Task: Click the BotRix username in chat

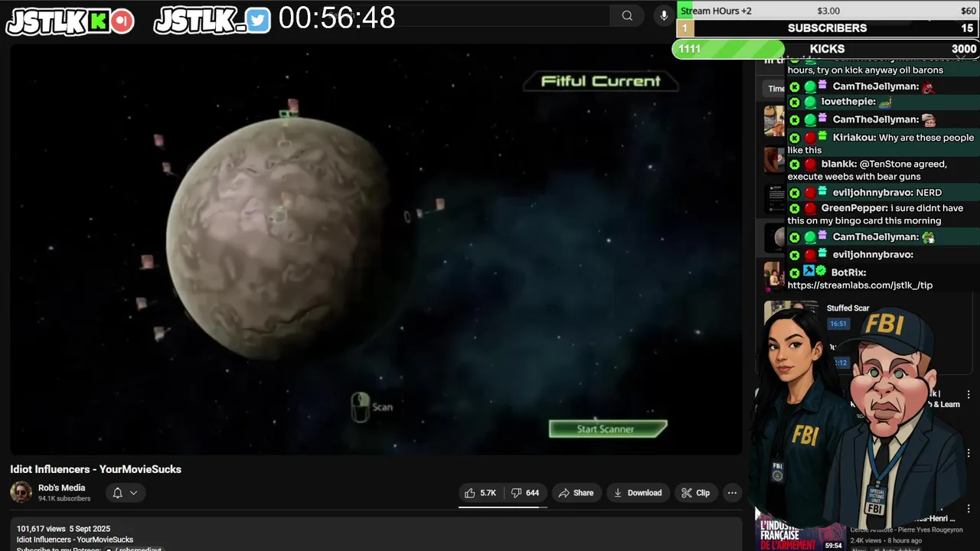Action: click(848, 272)
